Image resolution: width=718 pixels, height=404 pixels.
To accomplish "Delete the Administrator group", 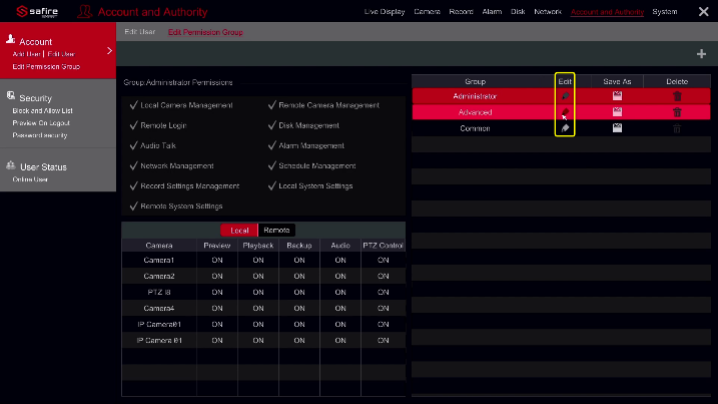I will pyautogui.click(x=677, y=96).
